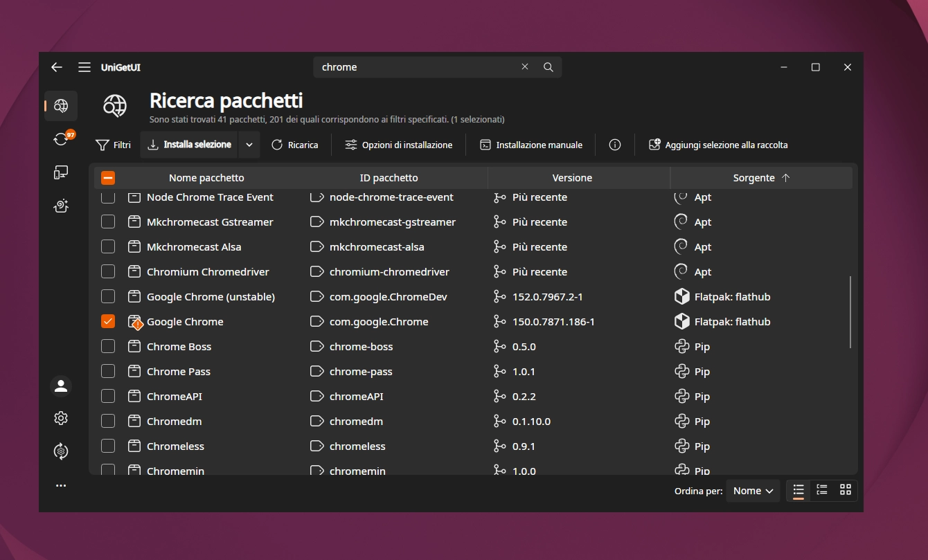Check the Mkchromecast Gstreamer checkbox
The height and width of the screenshot is (560, 928).
pos(108,222)
